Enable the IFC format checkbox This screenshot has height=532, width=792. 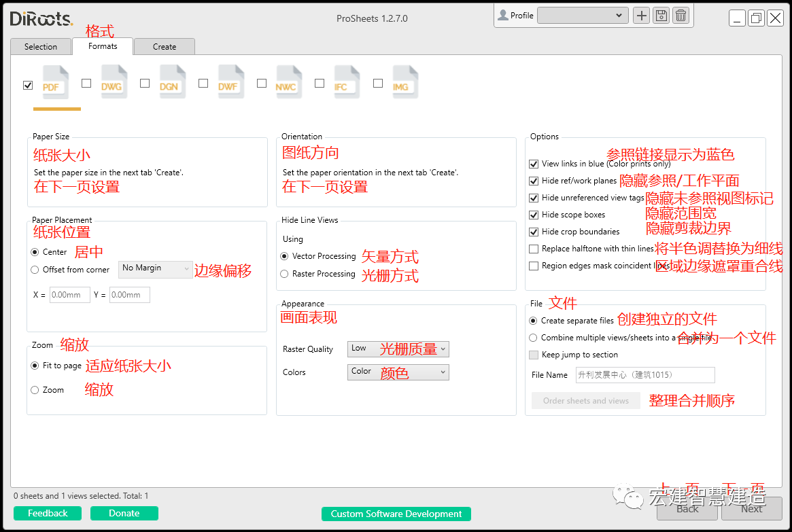[x=320, y=83]
